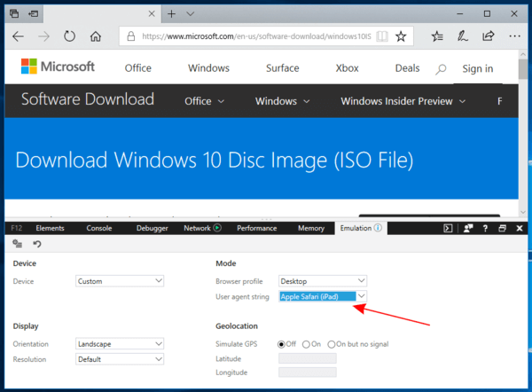Refresh the page with the reload icon
Image resolution: width=532 pixels, height=392 pixels.
[x=69, y=36]
